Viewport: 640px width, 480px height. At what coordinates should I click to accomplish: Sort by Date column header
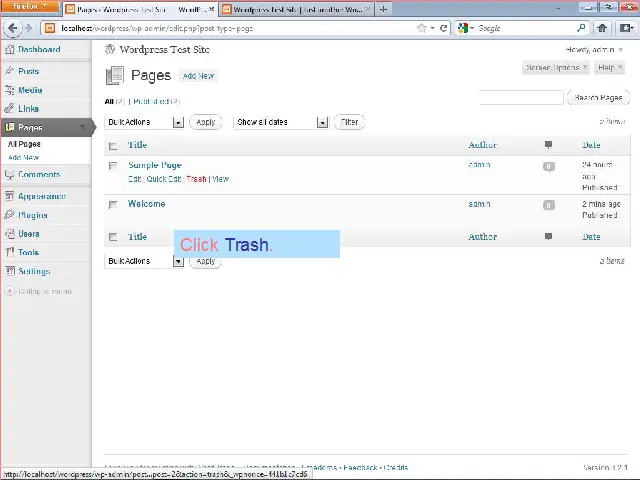[x=591, y=145]
